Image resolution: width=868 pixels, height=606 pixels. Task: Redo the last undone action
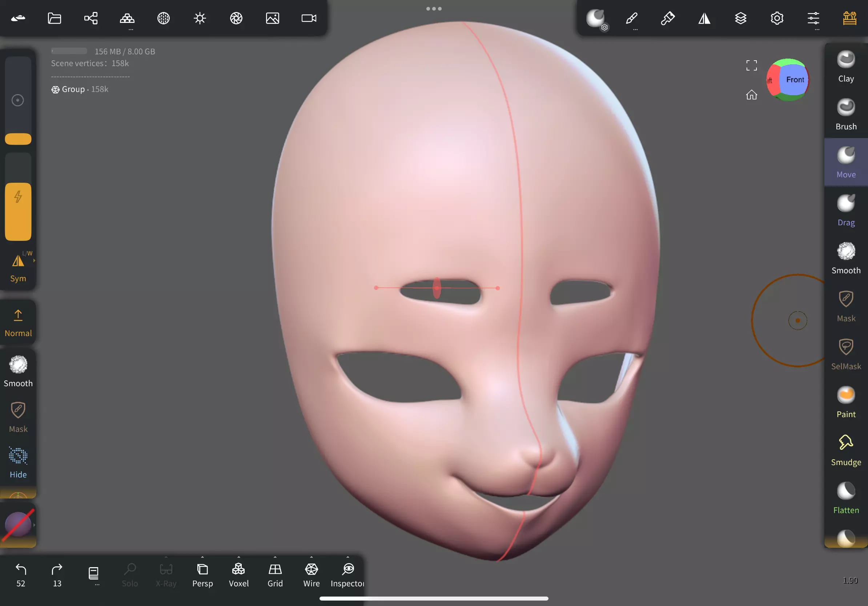57,575
